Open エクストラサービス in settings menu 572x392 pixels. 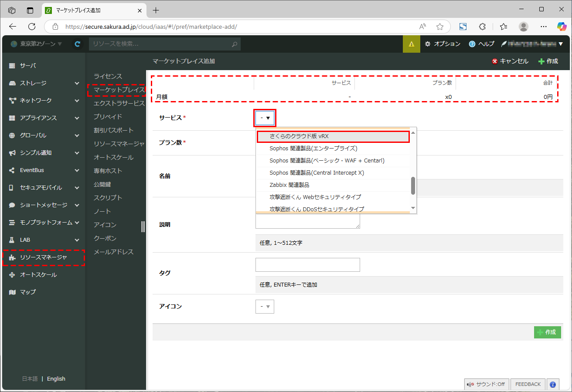(x=119, y=103)
